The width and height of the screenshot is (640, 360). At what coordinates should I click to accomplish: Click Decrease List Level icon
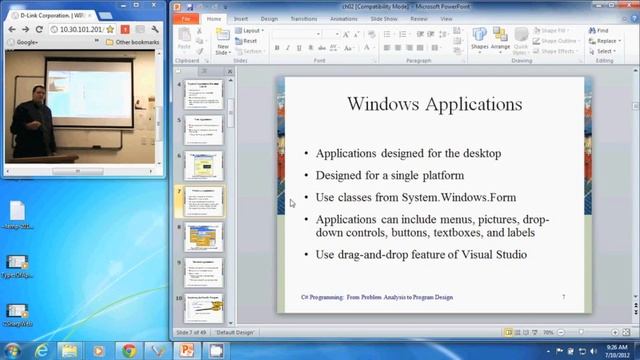point(420,35)
